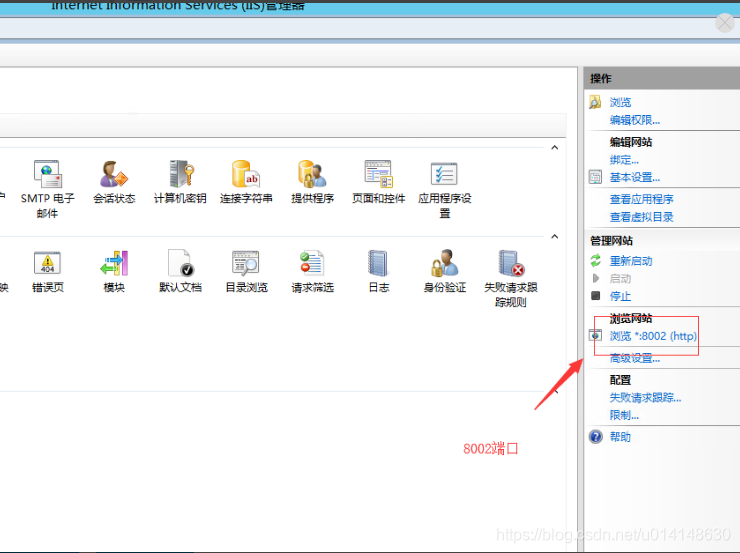The width and height of the screenshot is (740, 553).
Task: Open the SMTP 电子邮件 feature
Action: tap(48, 188)
